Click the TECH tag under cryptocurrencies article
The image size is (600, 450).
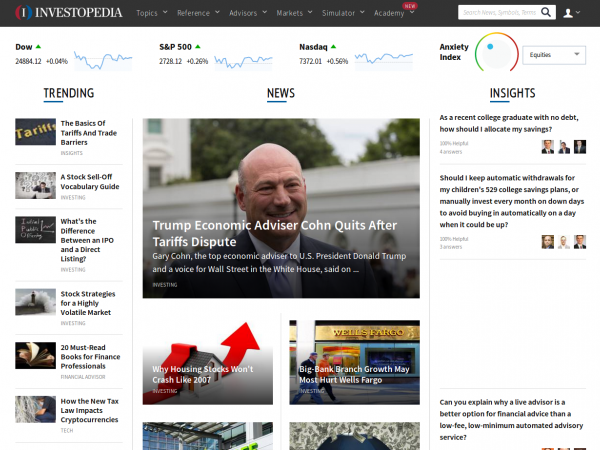click(67, 430)
